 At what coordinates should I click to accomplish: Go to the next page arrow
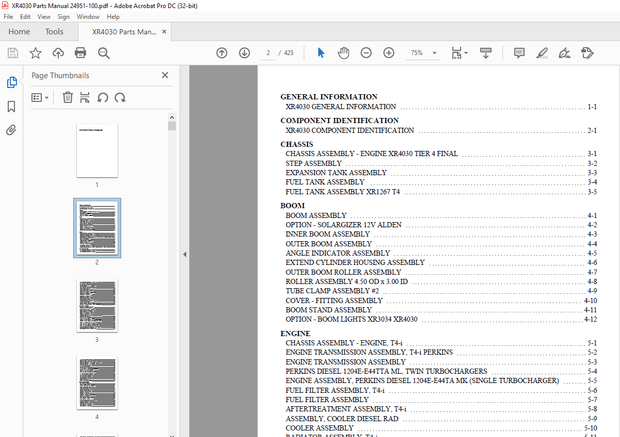[244, 53]
